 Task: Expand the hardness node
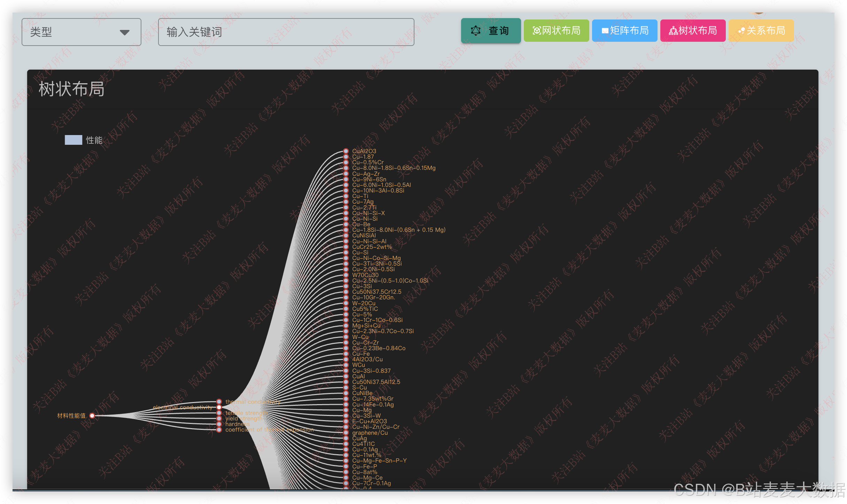tap(219, 424)
